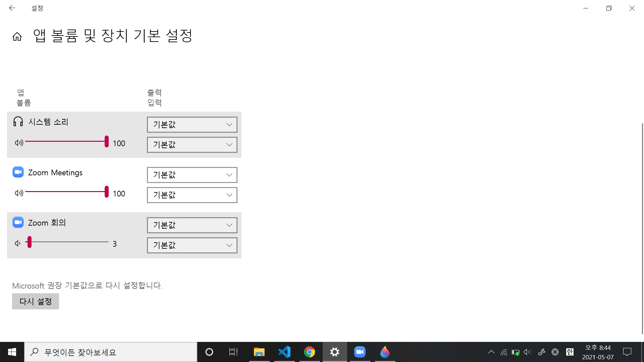The width and height of the screenshot is (644, 362).
Task: Open Zoom 회의 input device dropdown
Action: click(192, 245)
